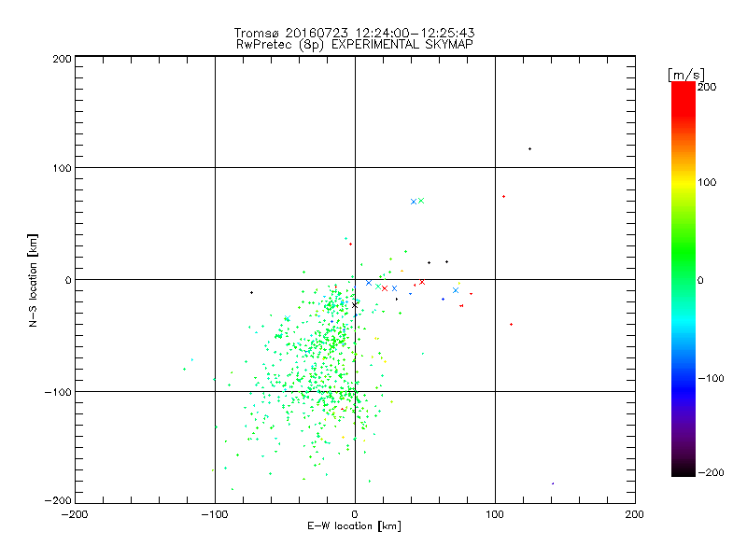Click the red dot near east 106, north 74

tap(503, 197)
